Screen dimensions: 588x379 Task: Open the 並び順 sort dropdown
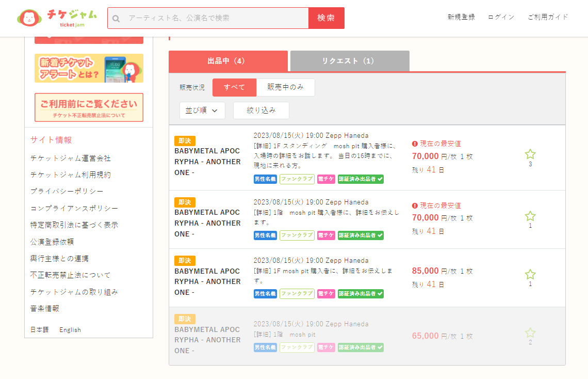click(202, 110)
